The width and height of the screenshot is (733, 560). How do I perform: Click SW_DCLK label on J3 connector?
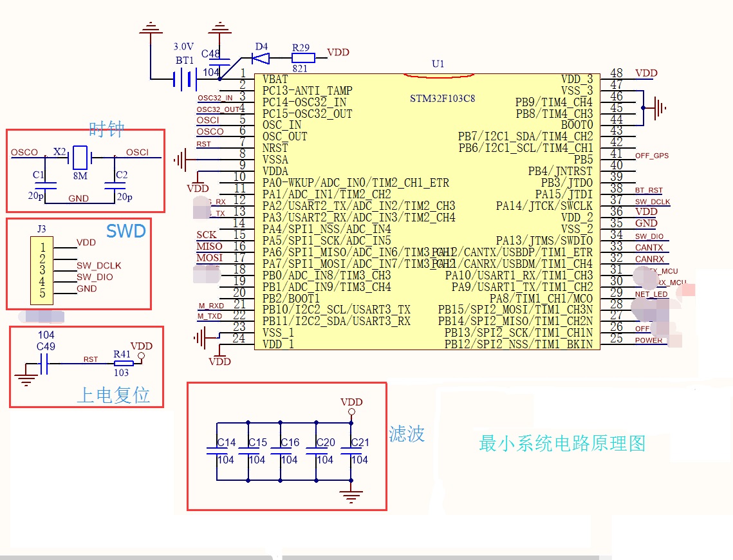pos(98,265)
